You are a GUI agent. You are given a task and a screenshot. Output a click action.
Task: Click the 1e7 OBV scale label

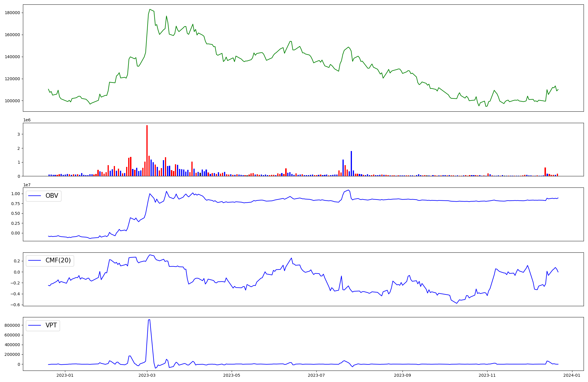(x=27, y=185)
